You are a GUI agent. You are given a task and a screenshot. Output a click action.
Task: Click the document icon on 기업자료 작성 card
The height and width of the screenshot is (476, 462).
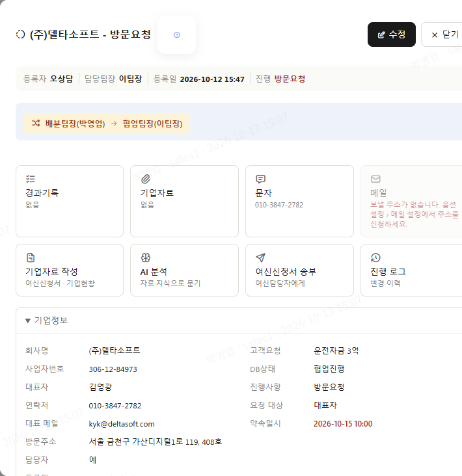coord(31,258)
